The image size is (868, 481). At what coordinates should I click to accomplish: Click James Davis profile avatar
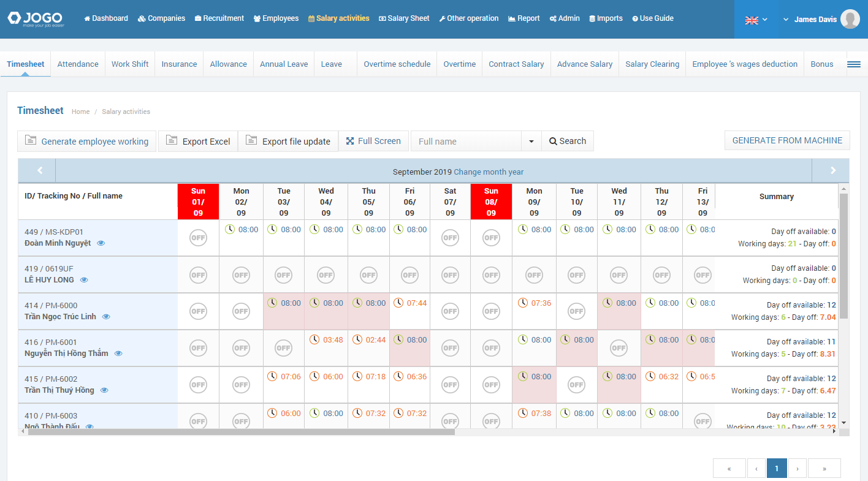pyautogui.click(x=850, y=19)
